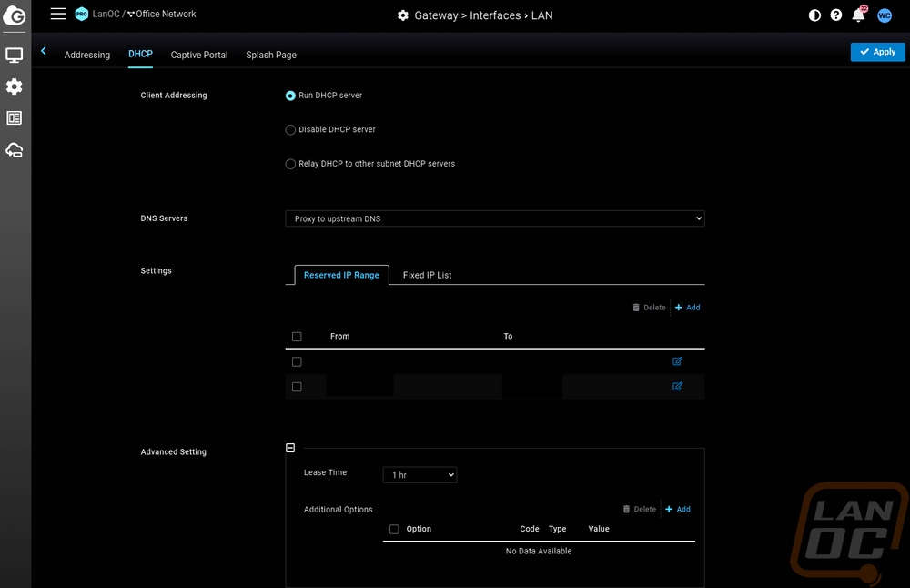The width and height of the screenshot is (910, 588).
Task: Check the second reserved range row checkbox
Action: tap(297, 387)
